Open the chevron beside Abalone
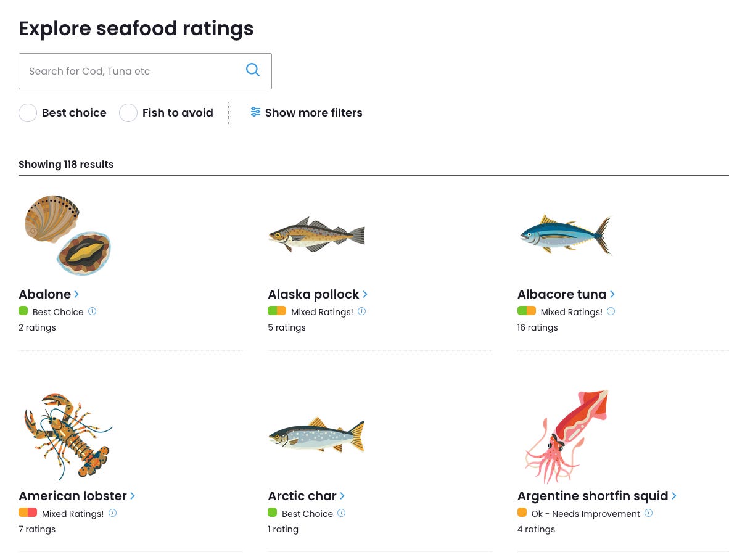729x560 pixels. click(x=76, y=294)
